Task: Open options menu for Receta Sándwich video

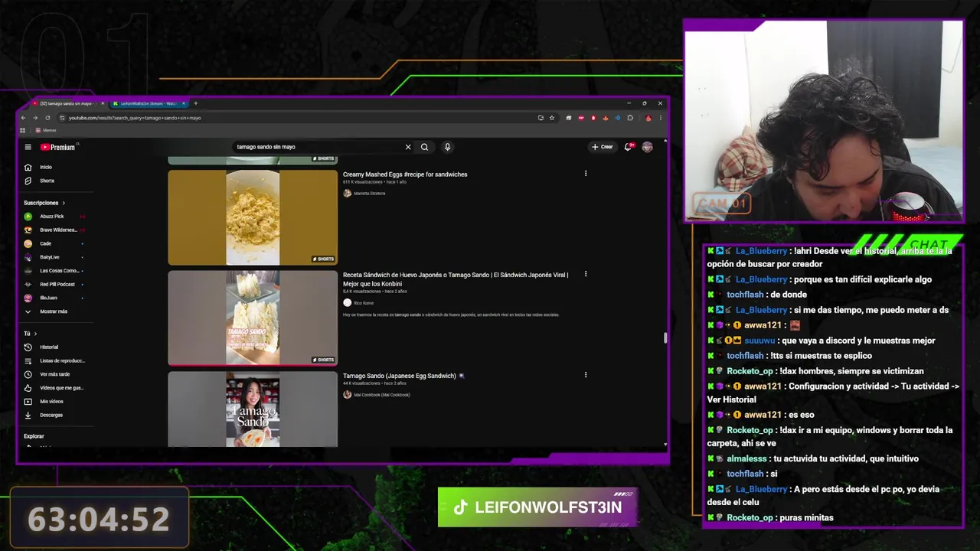Action: coord(586,274)
